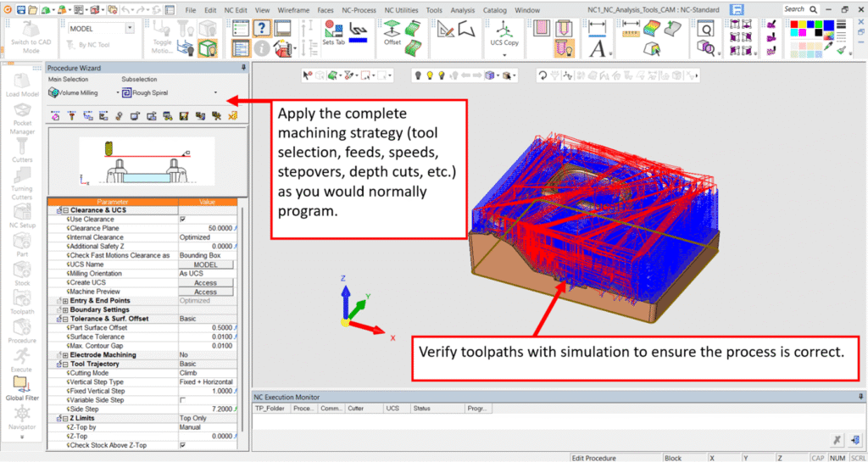Pick the eyedropper color picker icon
This screenshot has width=868, height=462.
[828, 47]
